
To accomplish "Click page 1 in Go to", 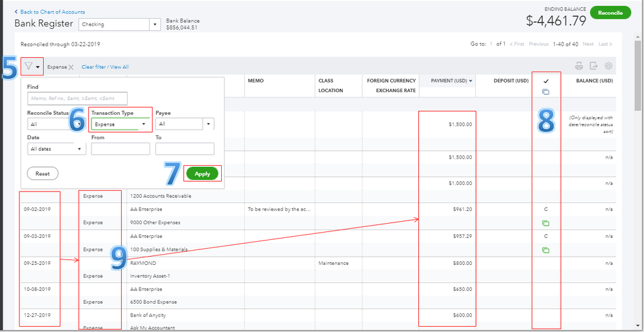I will point(491,44).
